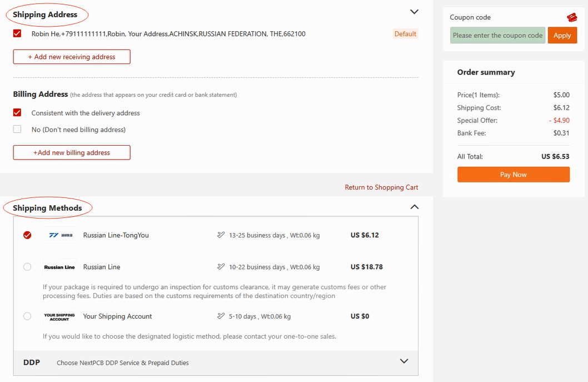Image resolution: width=588 pixels, height=382 pixels.
Task: Click the Your Shipping Account logo
Action: click(x=59, y=316)
